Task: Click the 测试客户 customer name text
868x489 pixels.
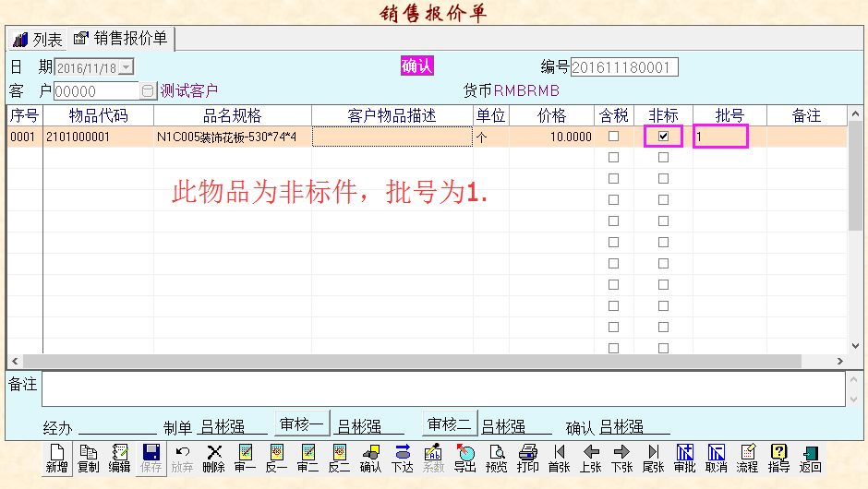Action: click(188, 90)
